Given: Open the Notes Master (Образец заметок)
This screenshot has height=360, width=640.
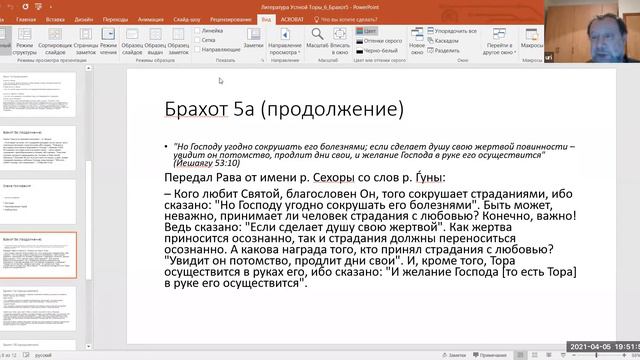Looking at the screenshot, I should tap(178, 42).
